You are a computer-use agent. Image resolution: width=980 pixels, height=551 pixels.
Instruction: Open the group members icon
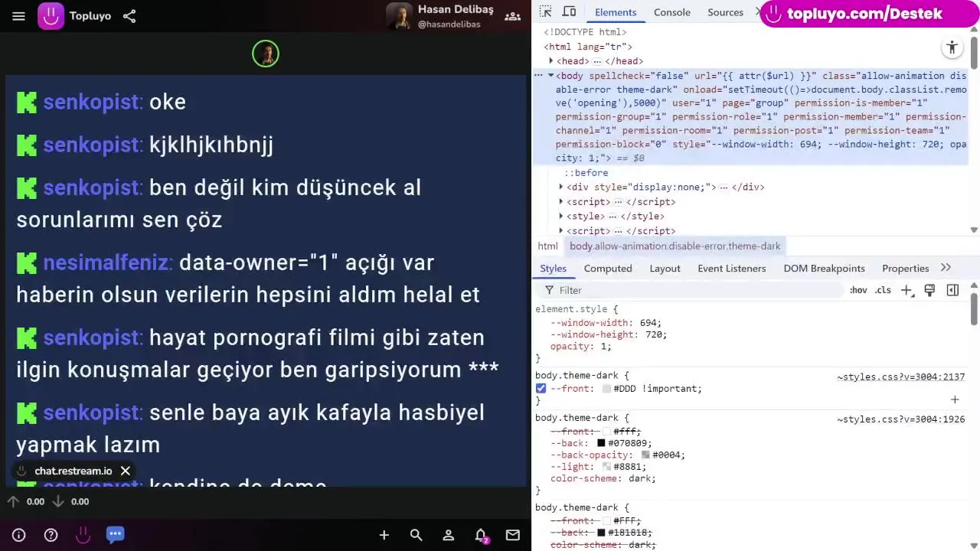(513, 16)
